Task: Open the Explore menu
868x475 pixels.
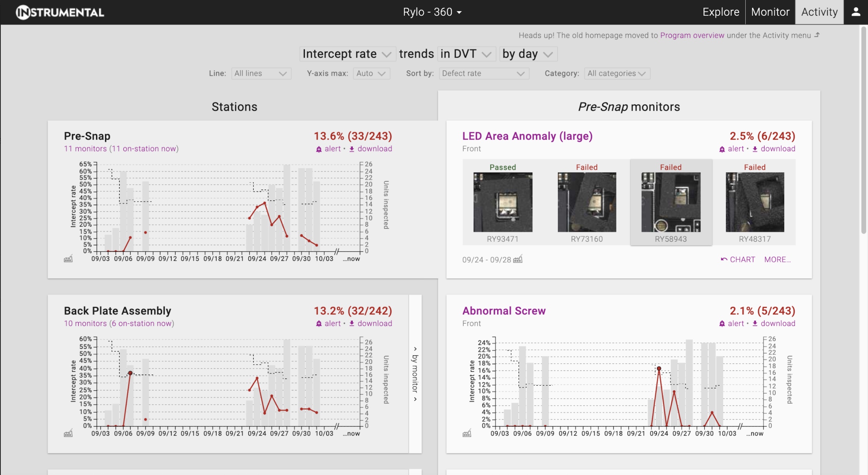Action: click(721, 12)
